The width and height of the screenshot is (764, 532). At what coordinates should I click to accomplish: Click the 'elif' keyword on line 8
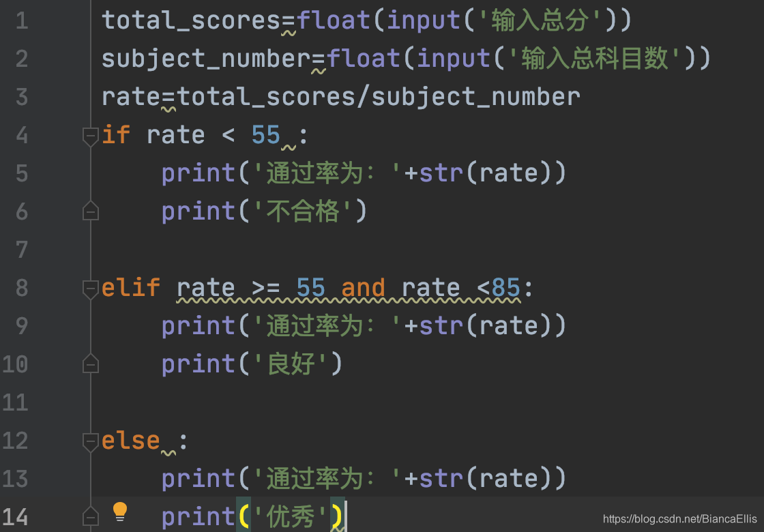(131, 287)
